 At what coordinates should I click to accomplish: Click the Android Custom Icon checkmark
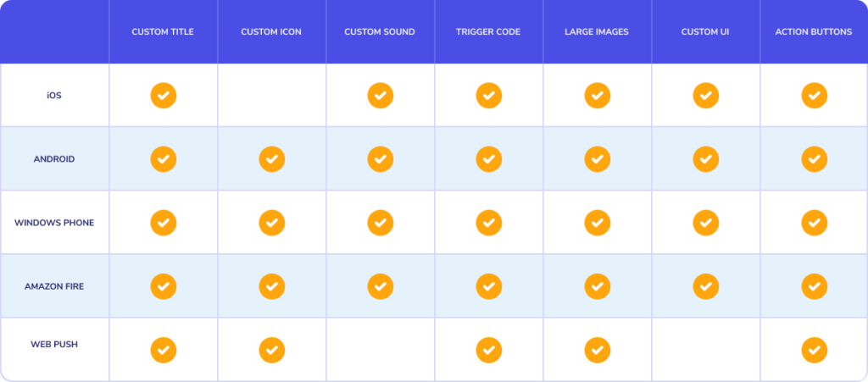coord(272,159)
